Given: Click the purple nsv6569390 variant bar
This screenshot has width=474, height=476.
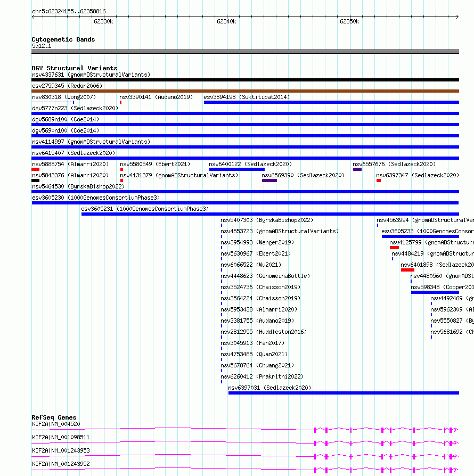Looking at the screenshot, I should [x=269, y=180].
